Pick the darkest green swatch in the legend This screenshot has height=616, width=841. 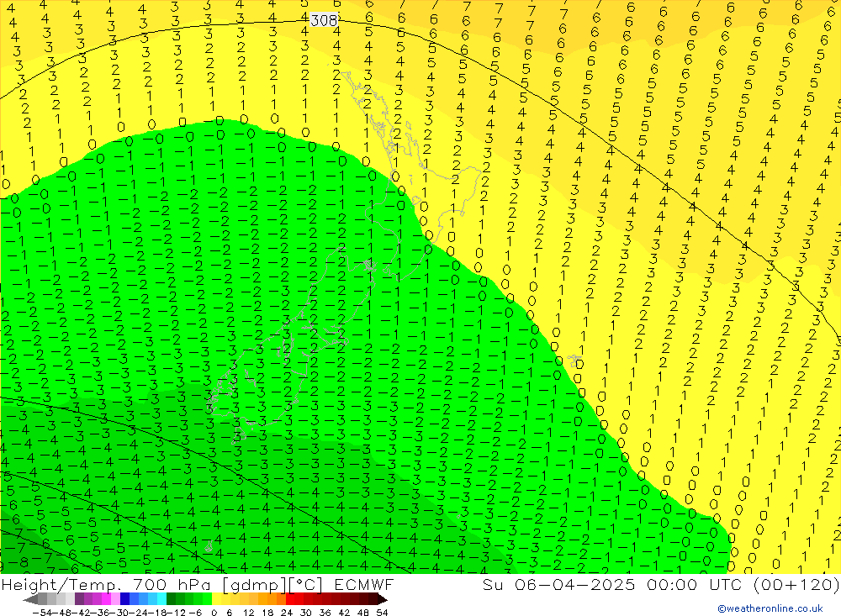(171, 599)
